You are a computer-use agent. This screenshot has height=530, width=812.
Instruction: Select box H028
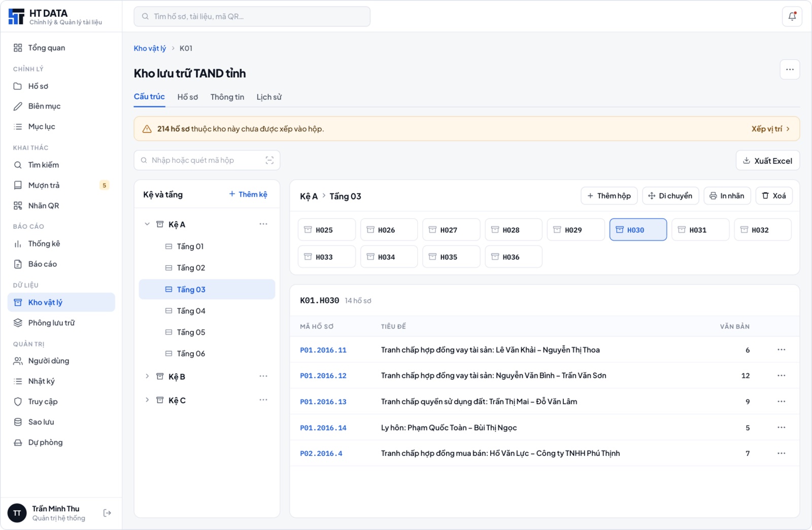[x=514, y=230]
